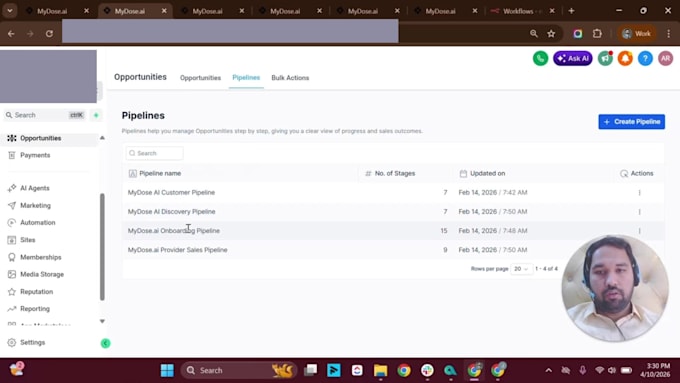Focus the pipelines Search field
The width and height of the screenshot is (680, 383).
pyautogui.click(x=154, y=153)
